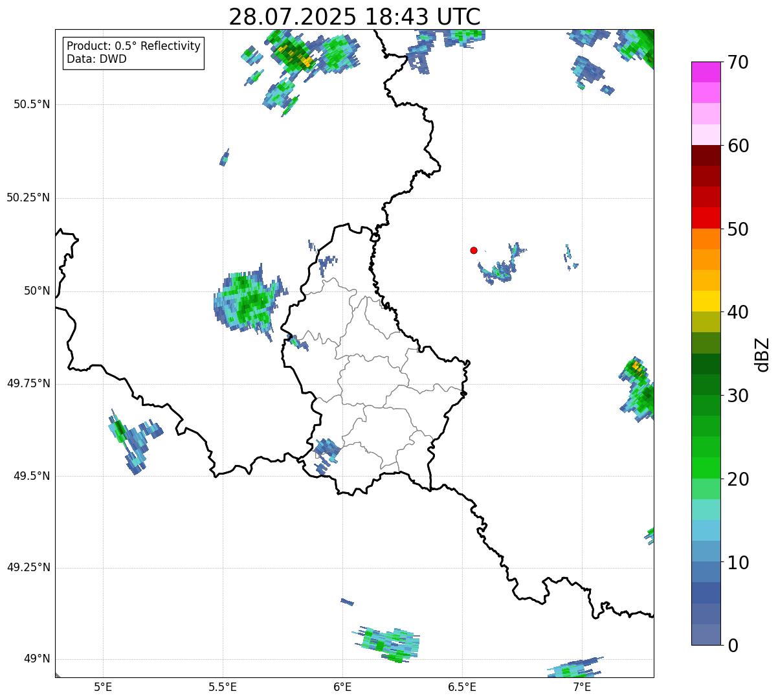The height and width of the screenshot is (700, 778).
Task: Click the 6.5°E longitude label
Action: click(x=462, y=686)
